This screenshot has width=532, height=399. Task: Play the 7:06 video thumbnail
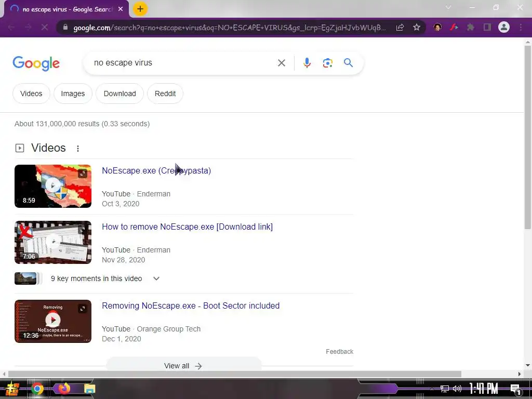tap(53, 242)
